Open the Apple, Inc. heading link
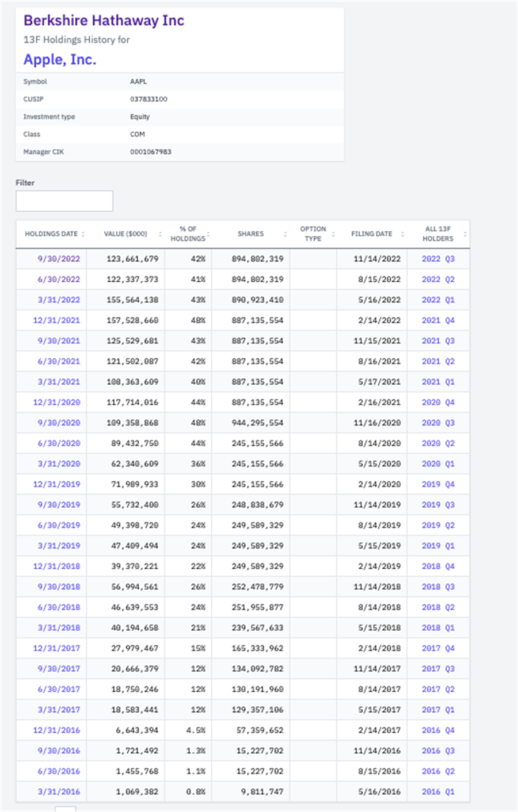The width and height of the screenshot is (518, 812). pos(60,60)
